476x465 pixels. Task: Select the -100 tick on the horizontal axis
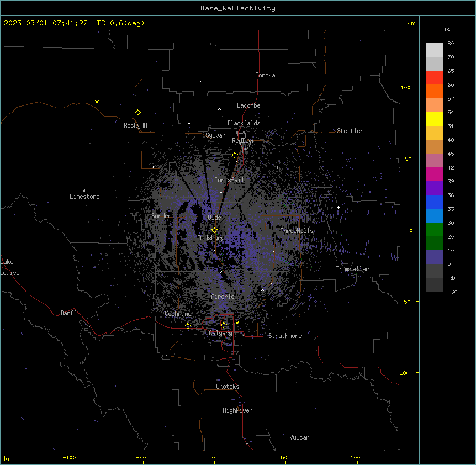[x=69, y=457]
